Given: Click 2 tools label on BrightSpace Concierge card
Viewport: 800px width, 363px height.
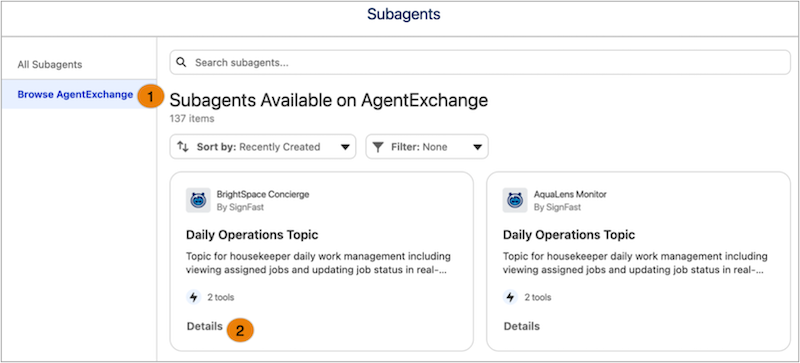Looking at the screenshot, I should [220, 297].
